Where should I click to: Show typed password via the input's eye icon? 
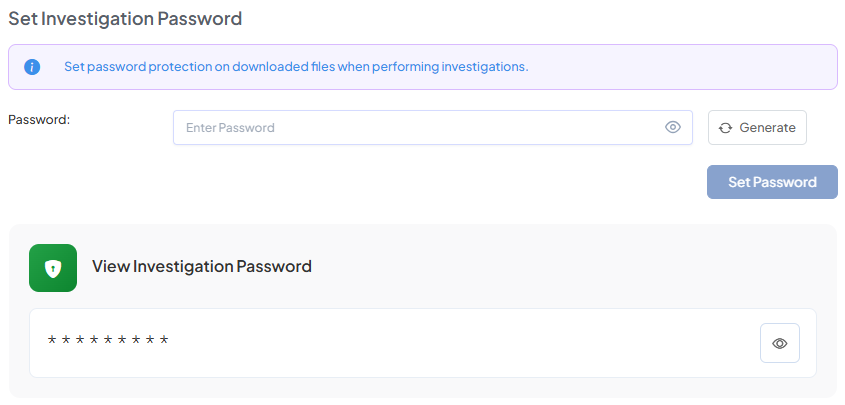pos(673,127)
